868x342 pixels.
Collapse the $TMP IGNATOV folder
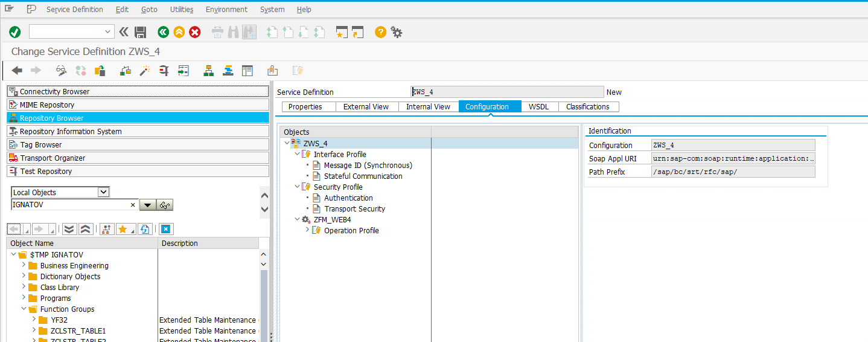tap(13, 254)
